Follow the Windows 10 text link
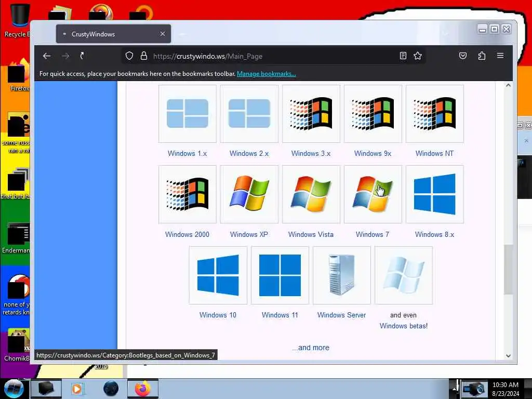The image size is (532, 399). (x=218, y=315)
